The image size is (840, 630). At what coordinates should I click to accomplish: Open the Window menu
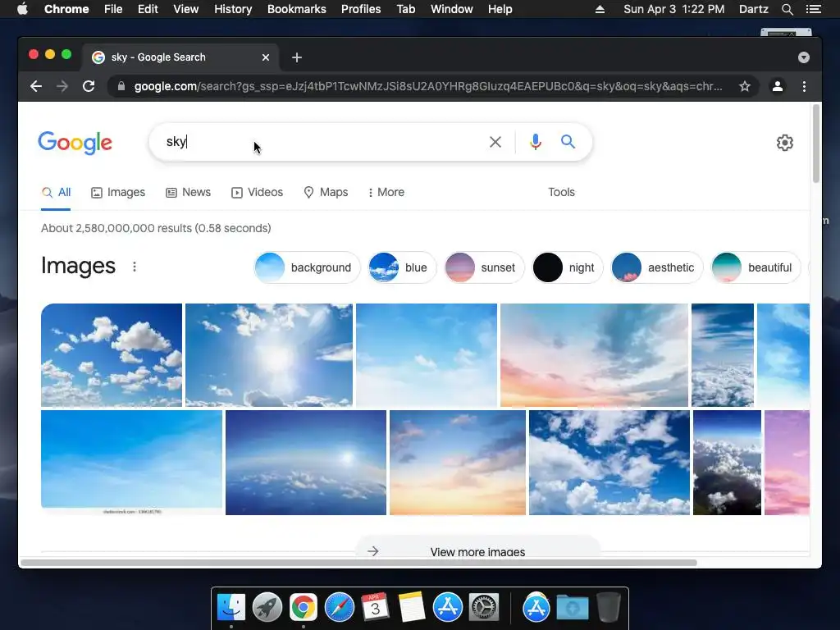(452, 9)
